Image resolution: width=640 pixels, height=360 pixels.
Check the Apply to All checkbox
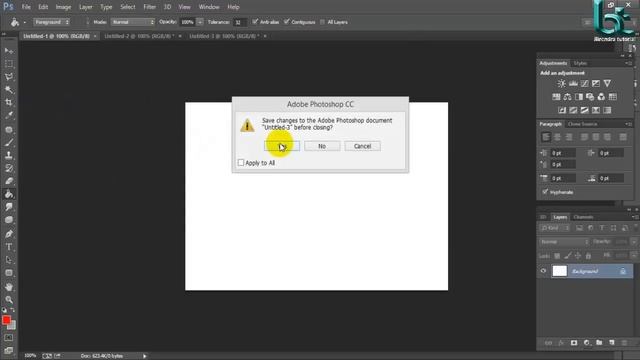click(241, 163)
